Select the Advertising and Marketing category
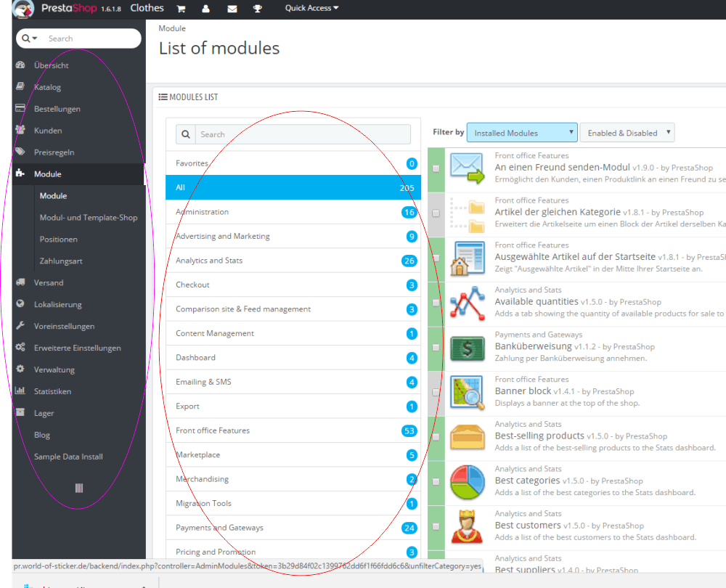Viewport: 726px width, 588px height. pos(293,236)
